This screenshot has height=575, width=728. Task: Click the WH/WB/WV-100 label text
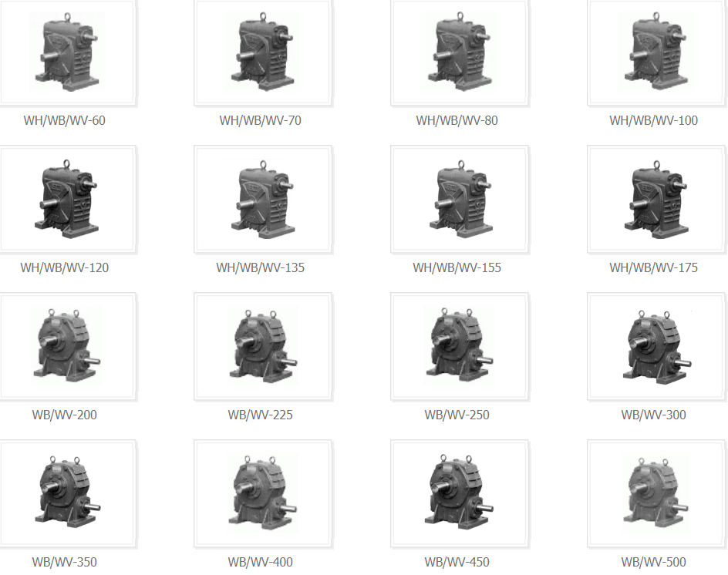pos(654,121)
